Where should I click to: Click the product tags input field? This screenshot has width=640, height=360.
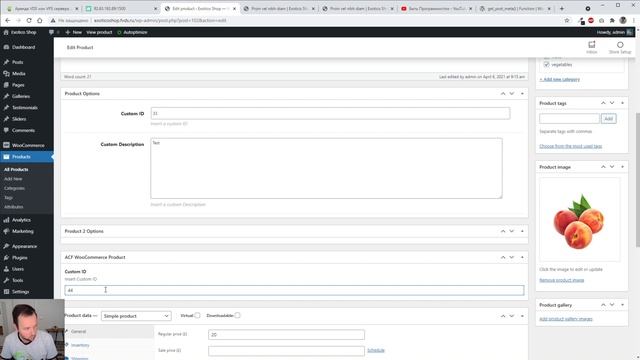click(x=569, y=119)
